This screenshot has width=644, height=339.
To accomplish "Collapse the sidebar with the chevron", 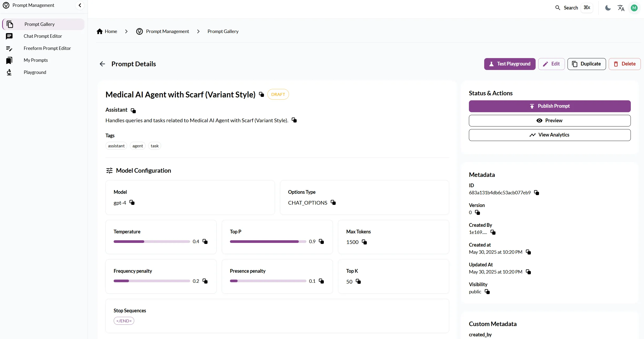I will pos(80,5).
